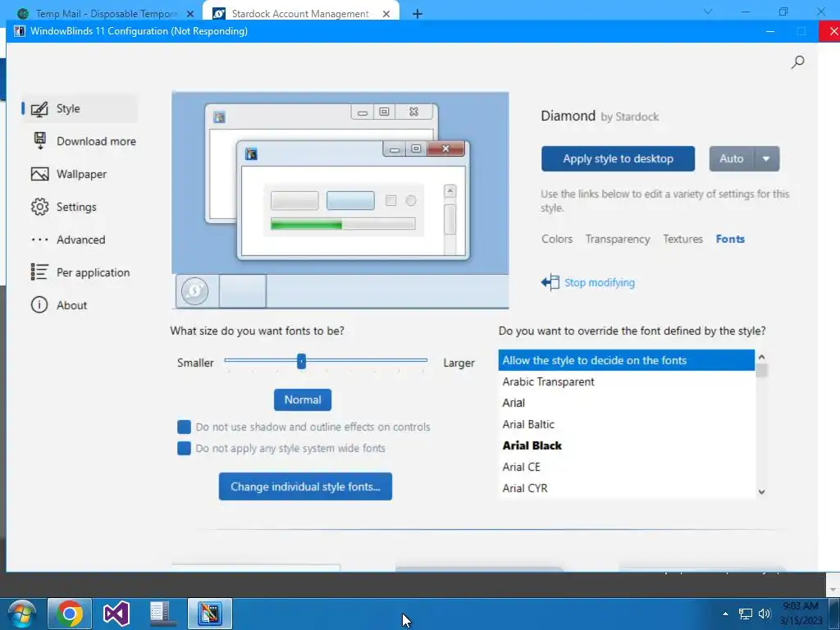Click Apply style to desktop
The width and height of the screenshot is (840, 630).
(x=618, y=158)
